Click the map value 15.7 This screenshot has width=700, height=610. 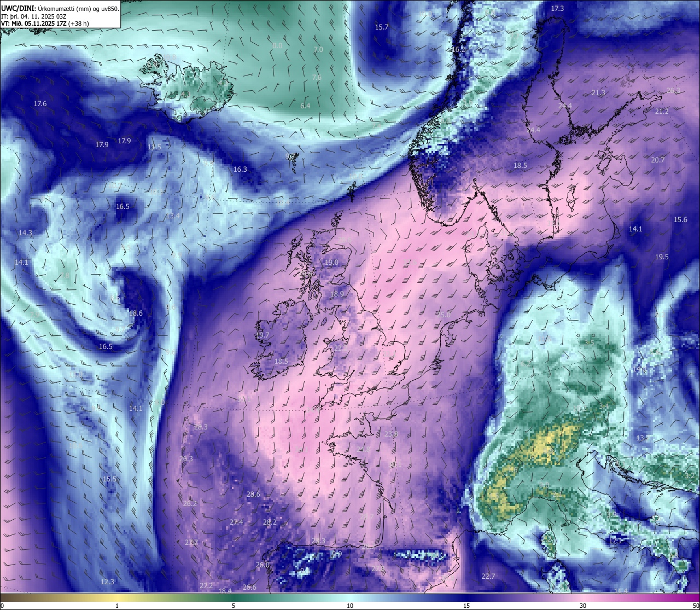tap(382, 27)
